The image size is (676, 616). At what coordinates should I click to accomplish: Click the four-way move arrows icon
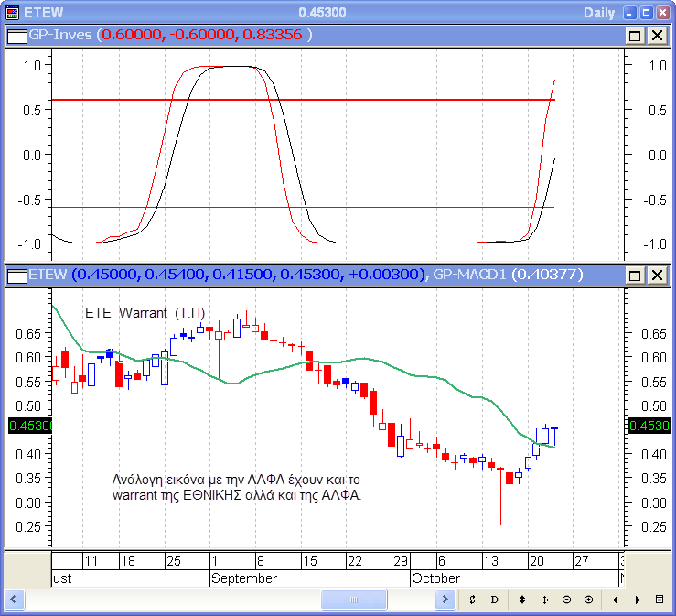point(544,600)
